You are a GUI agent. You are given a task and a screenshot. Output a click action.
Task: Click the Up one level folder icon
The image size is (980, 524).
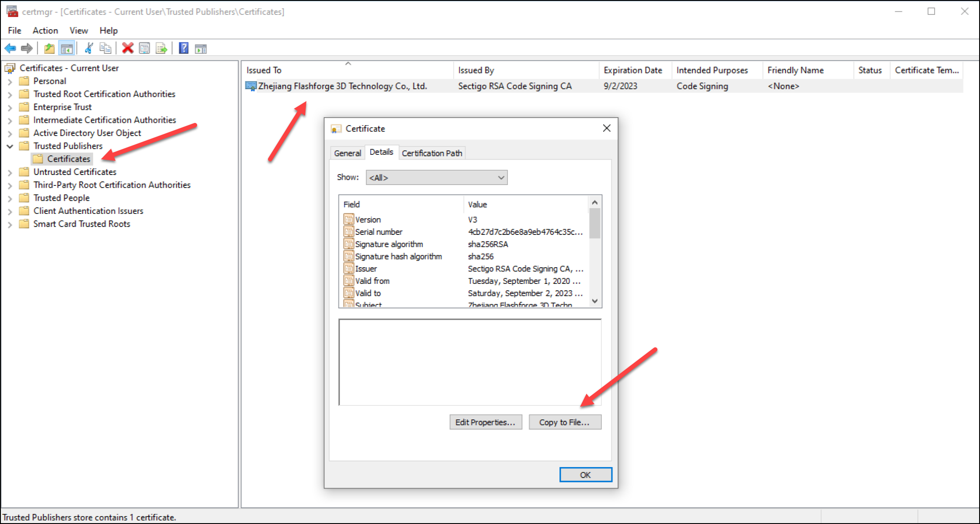tap(49, 48)
